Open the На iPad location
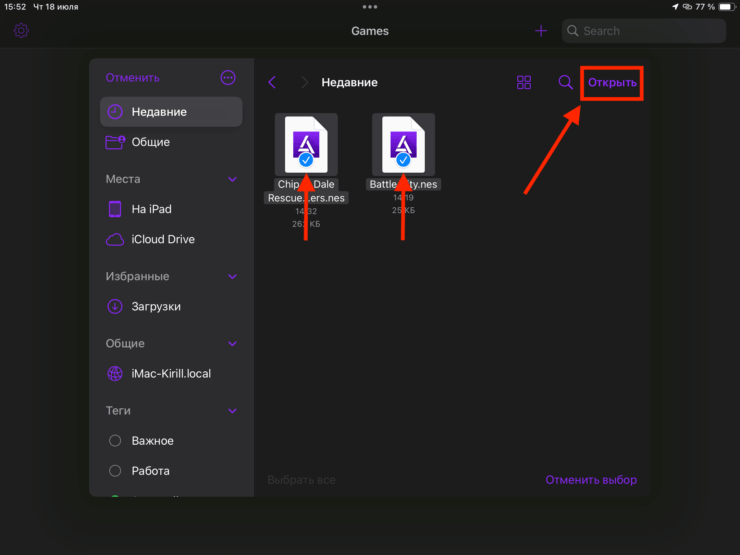 coord(151,209)
